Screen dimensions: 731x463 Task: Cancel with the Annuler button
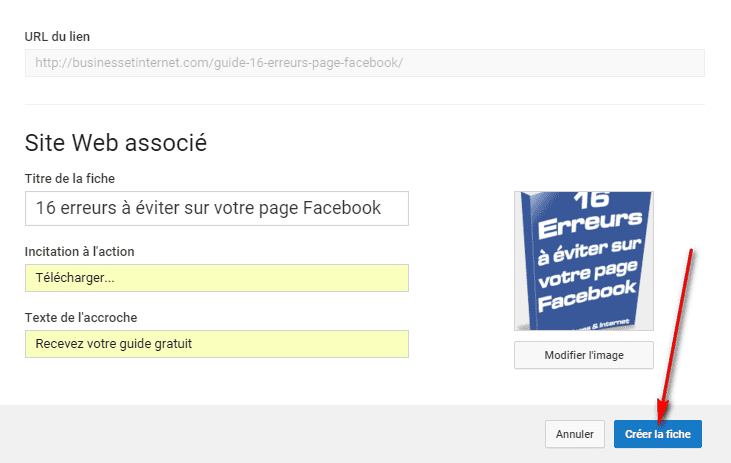575,434
